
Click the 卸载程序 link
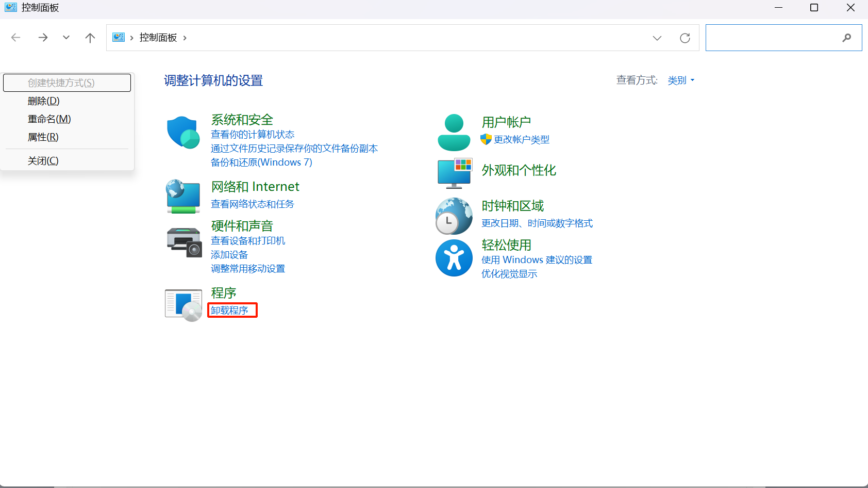(229, 310)
